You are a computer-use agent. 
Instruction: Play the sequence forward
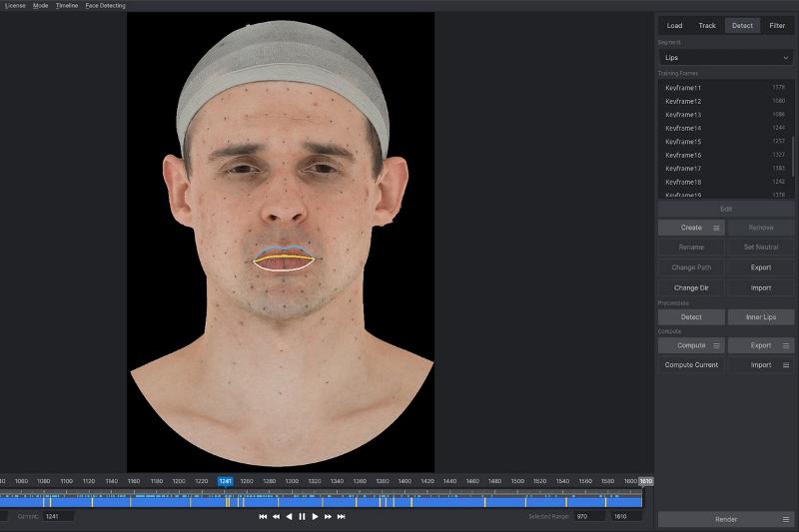pos(315,517)
